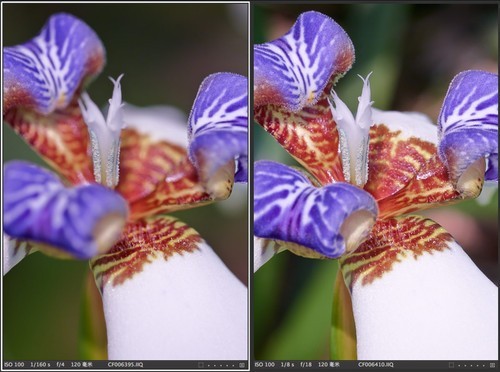Click adjustments badge icon on CF006395.IIQ bar
The width and height of the screenshot is (500, 372).
point(242,365)
